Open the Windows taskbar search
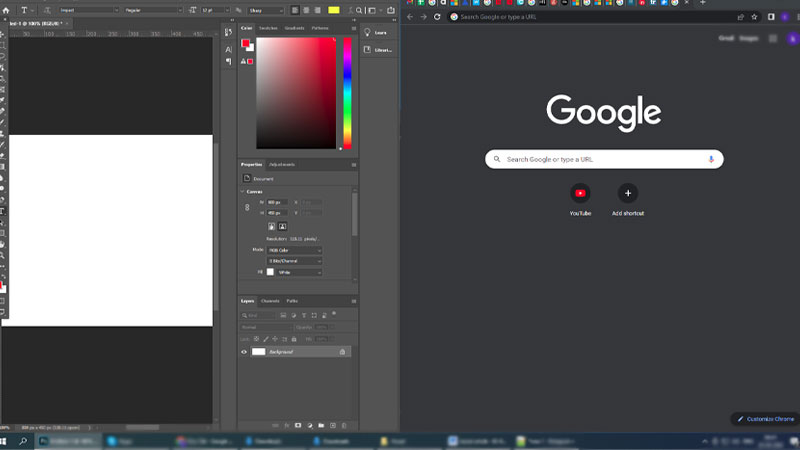Viewport: 800px width, 450px height. click(x=23, y=441)
